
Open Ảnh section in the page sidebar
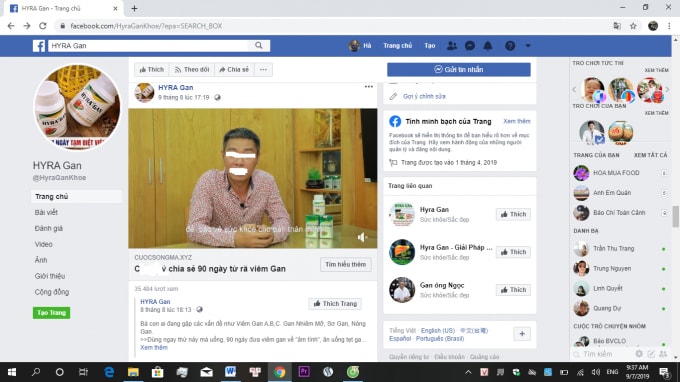41,260
